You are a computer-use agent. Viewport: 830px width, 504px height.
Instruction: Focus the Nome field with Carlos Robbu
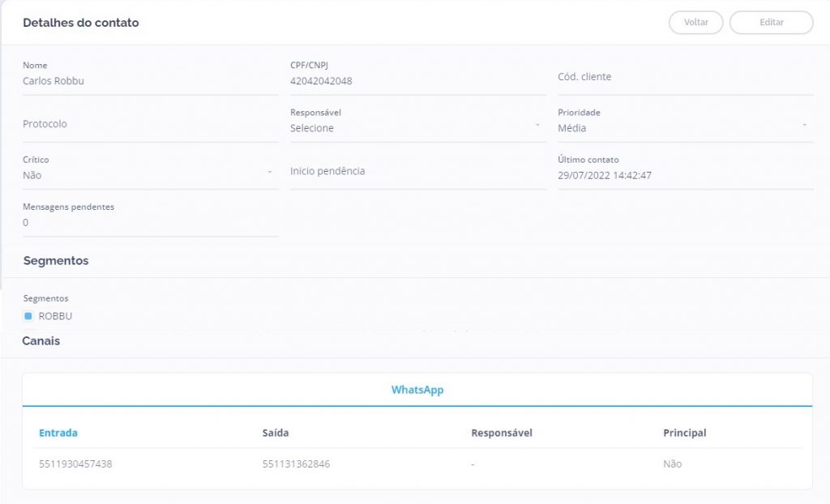tap(150, 81)
